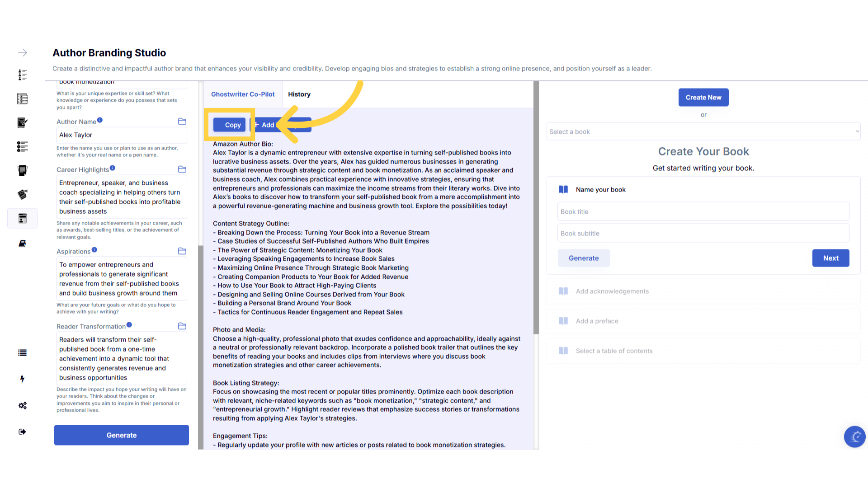Click the Aspirations folder icon
Image resolution: width=868 pixels, height=488 pixels.
pyautogui.click(x=182, y=251)
